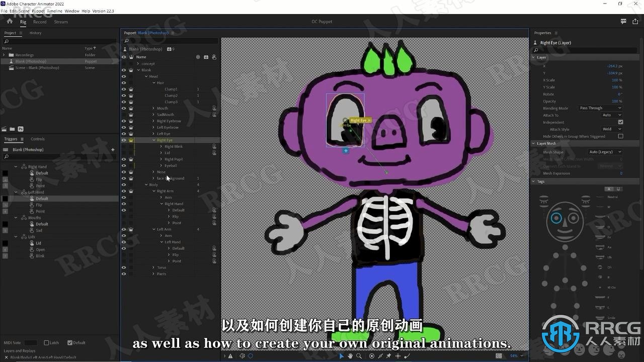This screenshot has width=644, height=362.
Task: Select the arrow Selection tool
Action: coord(341,356)
